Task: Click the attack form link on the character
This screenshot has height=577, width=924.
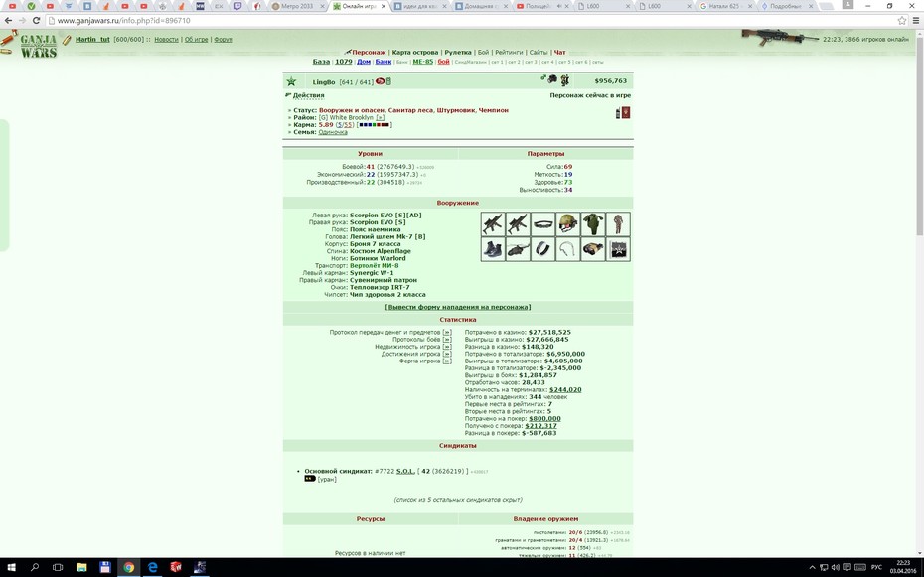Action: (x=458, y=307)
